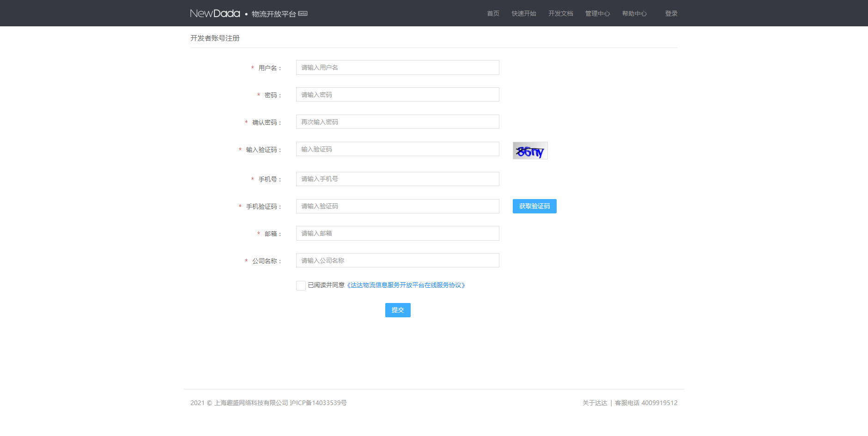868x436 pixels.
Task: Go to 快速开始 in navigation
Action: tap(523, 13)
